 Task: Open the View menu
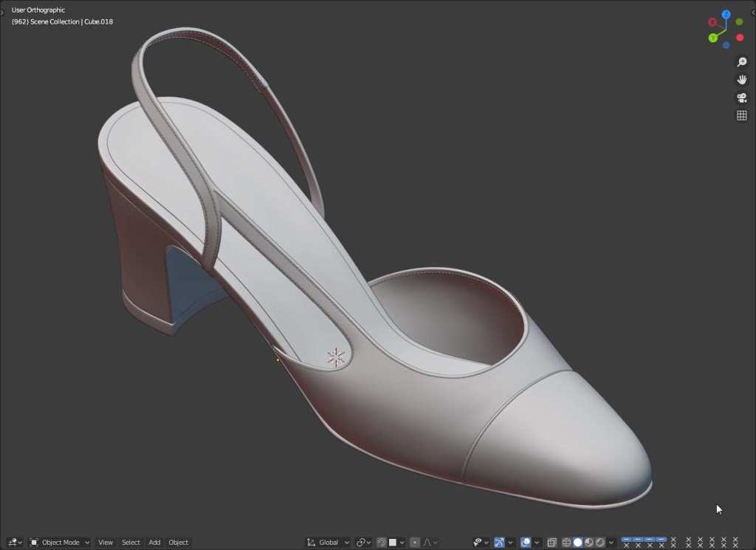pyautogui.click(x=106, y=543)
